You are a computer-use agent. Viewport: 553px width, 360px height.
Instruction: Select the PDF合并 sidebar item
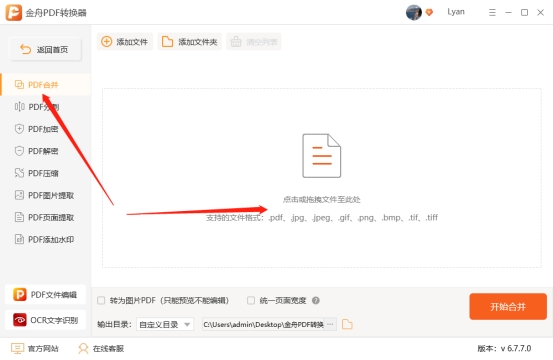(x=45, y=85)
